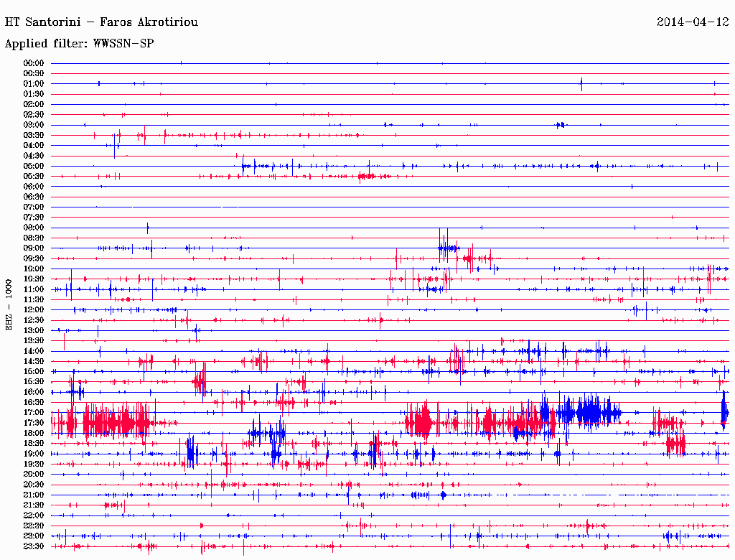Viewport: 735px width, 560px height.
Task: Select the 09:00 time label
Action: (x=34, y=248)
